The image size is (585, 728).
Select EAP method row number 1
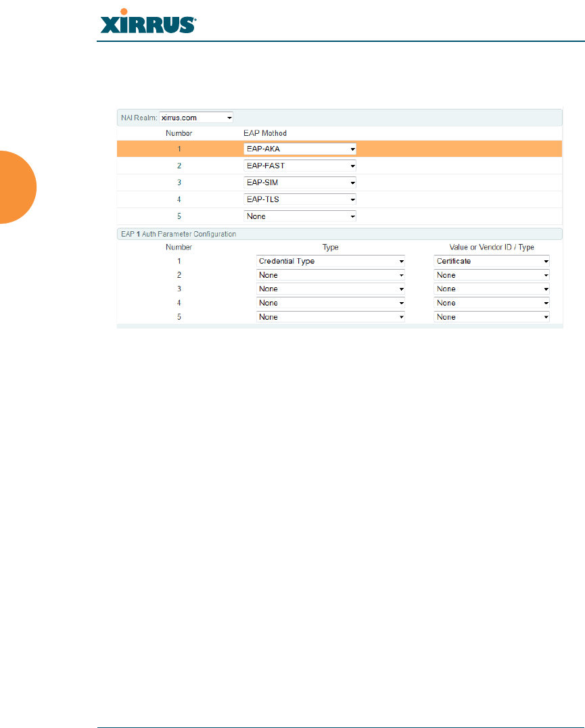pyautogui.click(x=179, y=149)
